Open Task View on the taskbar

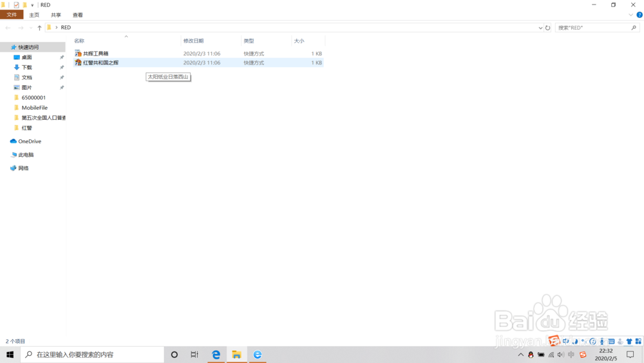coord(194,355)
